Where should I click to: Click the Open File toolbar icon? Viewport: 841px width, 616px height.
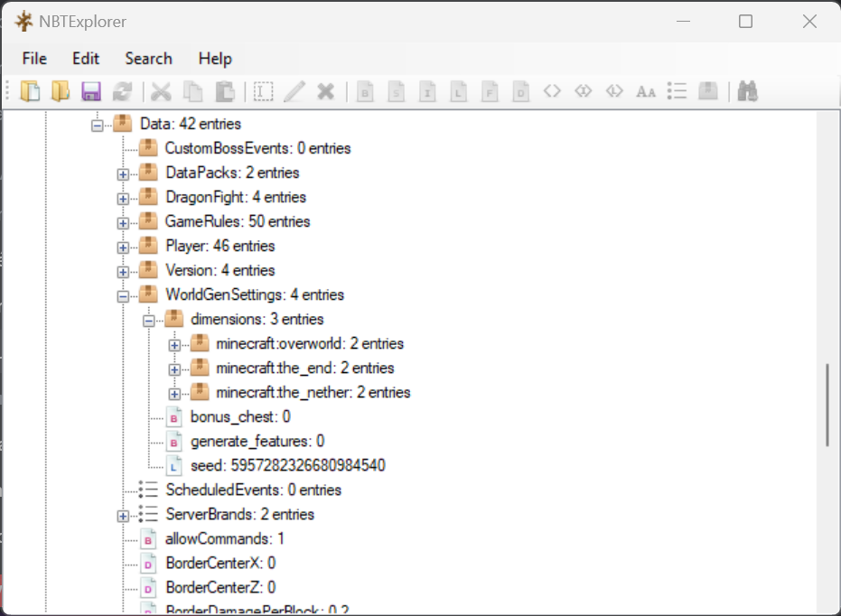(31, 91)
